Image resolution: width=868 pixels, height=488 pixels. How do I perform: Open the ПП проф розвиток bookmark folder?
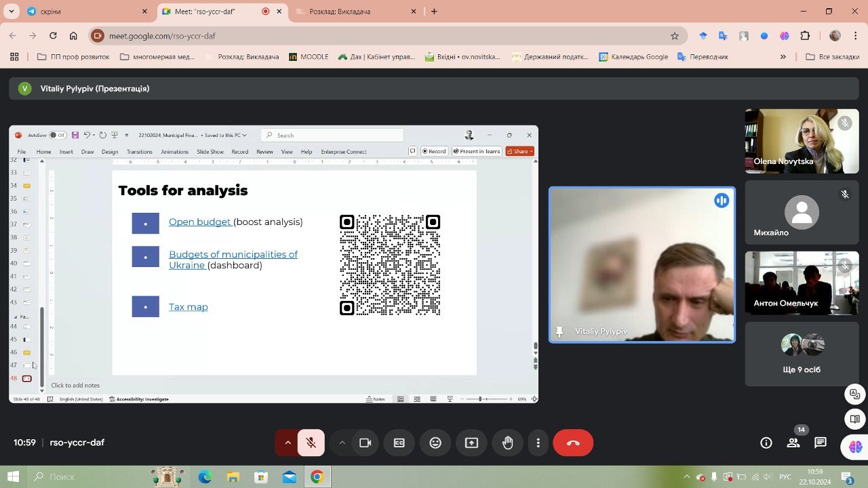pyautogui.click(x=73, y=57)
